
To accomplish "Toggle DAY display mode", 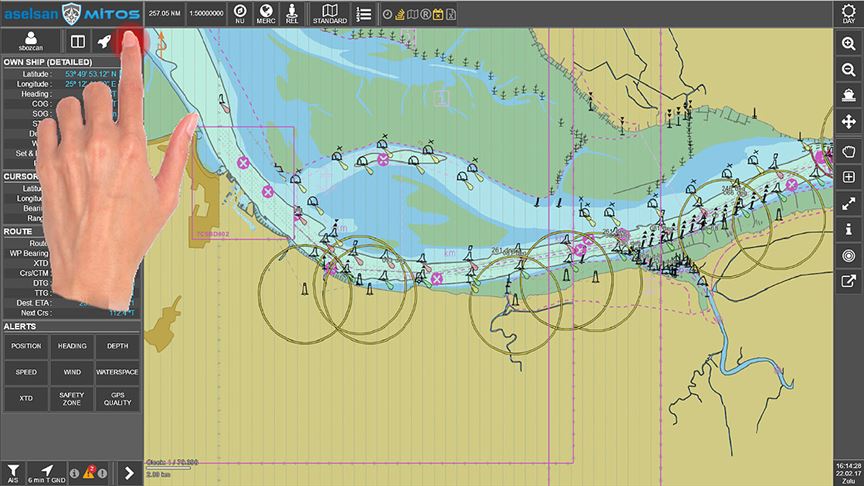I will [x=848, y=13].
